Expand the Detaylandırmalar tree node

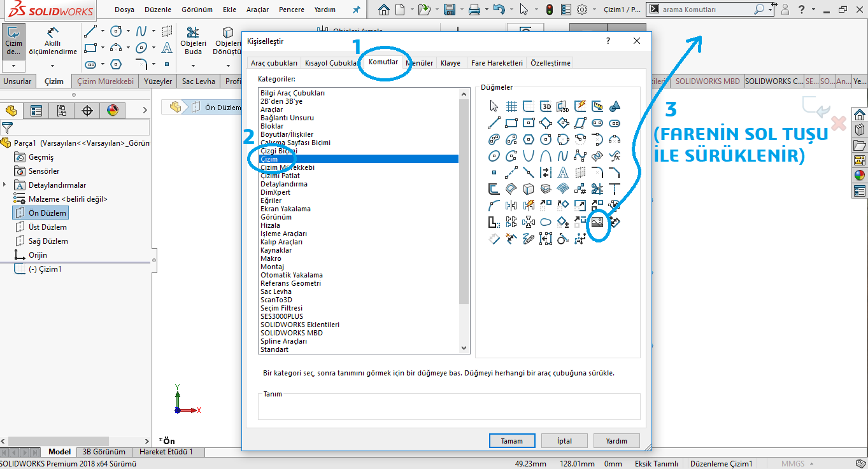(x=5, y=185)
